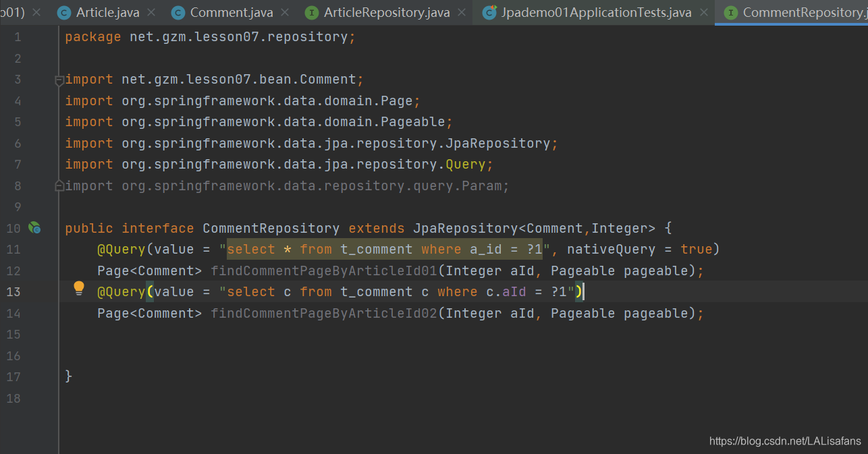This screenshot has width=868, height=454.
Task: Click the 'package' keyword on line 1
Action: coord(93,37)
